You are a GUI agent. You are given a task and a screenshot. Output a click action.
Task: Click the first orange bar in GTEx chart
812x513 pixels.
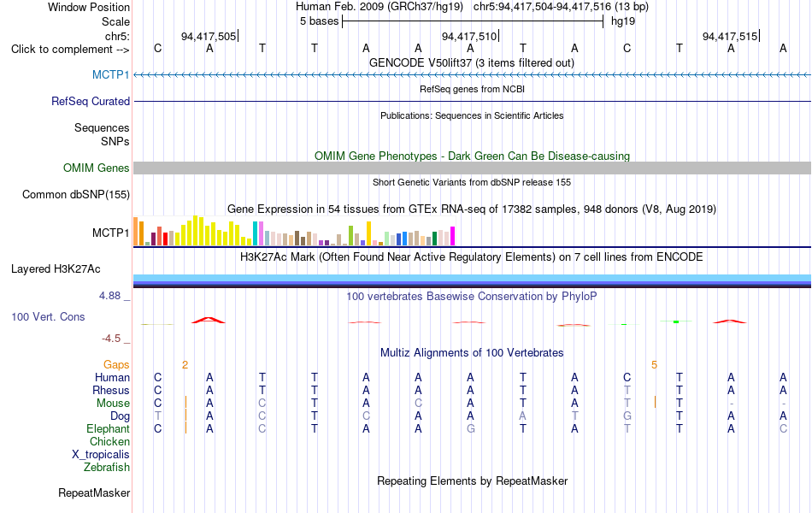pyautogui.click(x=136, y=231)
